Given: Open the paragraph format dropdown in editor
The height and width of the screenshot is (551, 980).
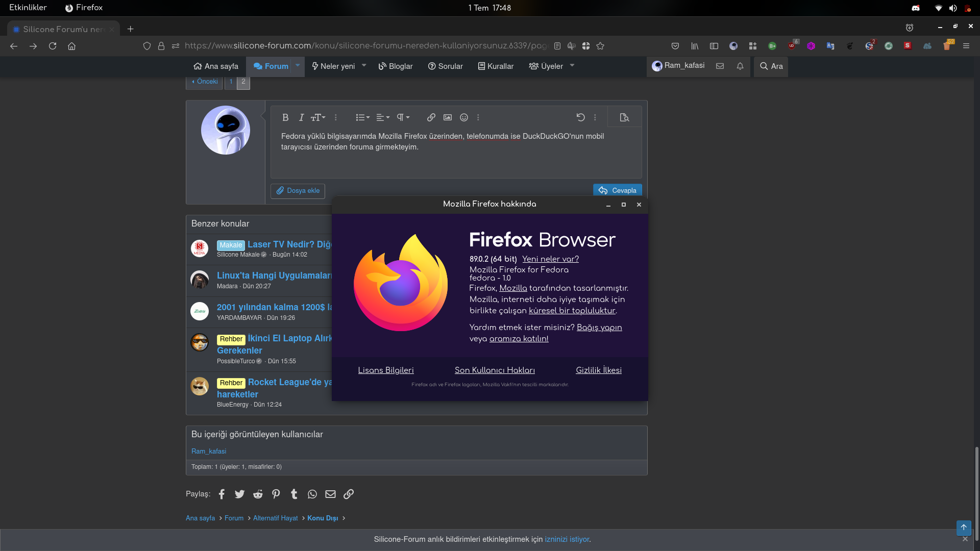Looking at the screenshot, I should coord(403,117).
